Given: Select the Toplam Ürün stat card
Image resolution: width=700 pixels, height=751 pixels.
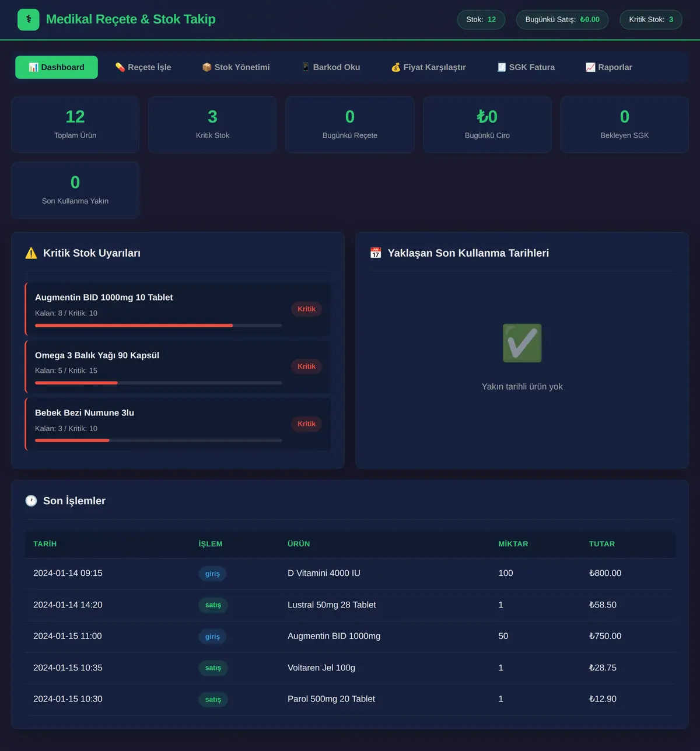Looking at the screenshot, I should tap(75, 125).
